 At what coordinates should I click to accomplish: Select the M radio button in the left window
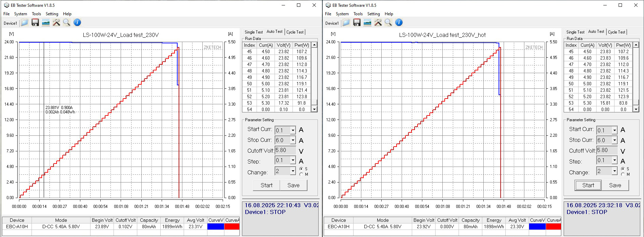point(301,174)
